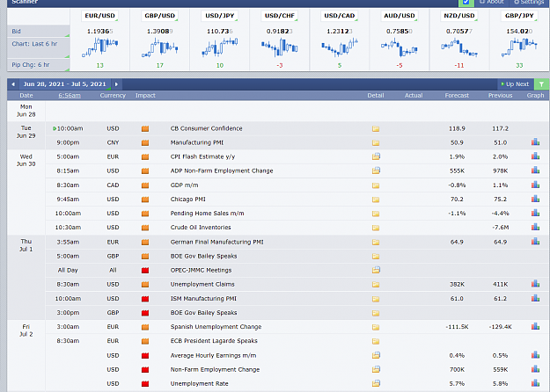550x392 pixels.
Task: Select the Impact column header
Action: 145,95
